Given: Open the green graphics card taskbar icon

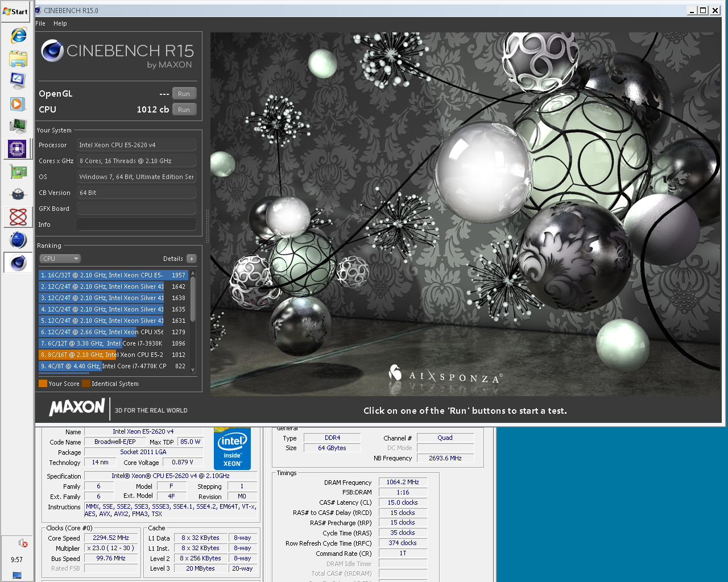Looking at the screenshot, I should [x=18, y=171].
